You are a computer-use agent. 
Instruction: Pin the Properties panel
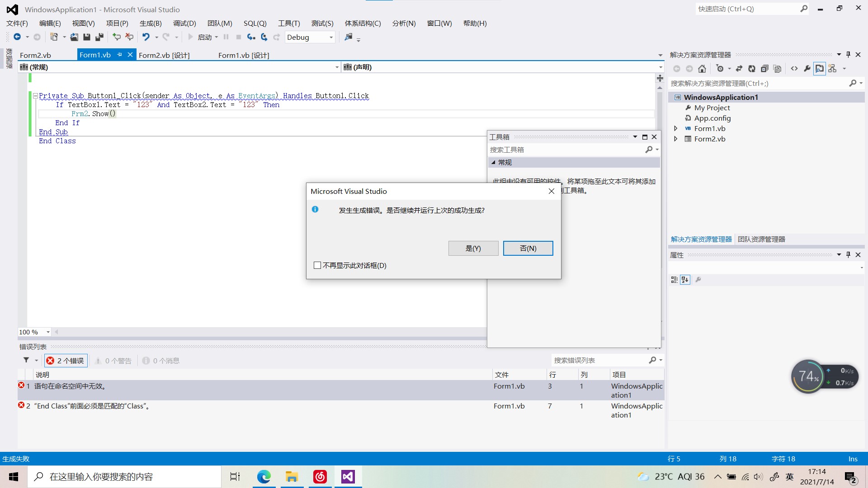[849, 255]
